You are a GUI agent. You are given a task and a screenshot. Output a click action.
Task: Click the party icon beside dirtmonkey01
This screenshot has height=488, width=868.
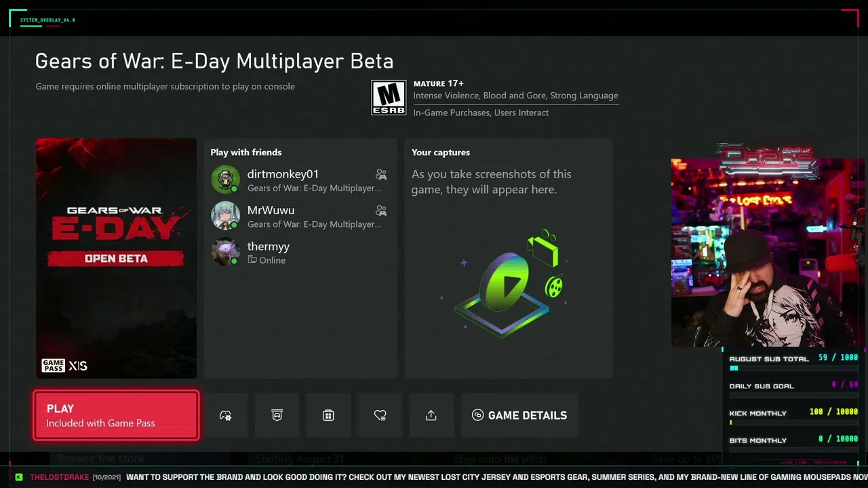click(381, 175)
